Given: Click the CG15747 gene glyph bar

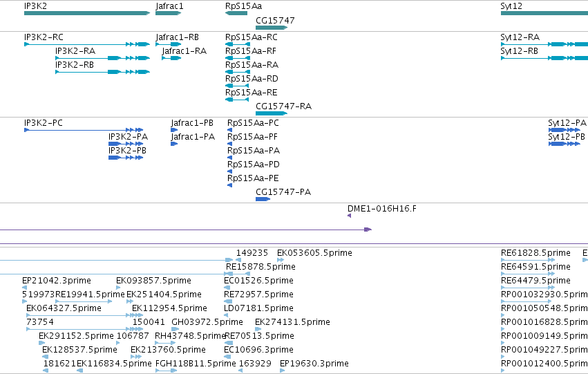Looking at the screenshot, I should click(x=272, y=28).
